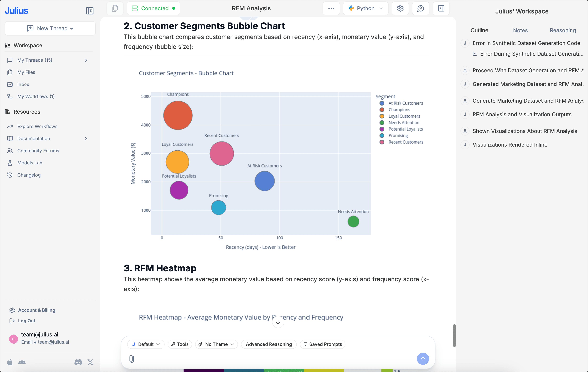Collapse the left sidebar with its toggle icon
The height and width of the screenshot is (372, 588).
[x=89, y=10]
